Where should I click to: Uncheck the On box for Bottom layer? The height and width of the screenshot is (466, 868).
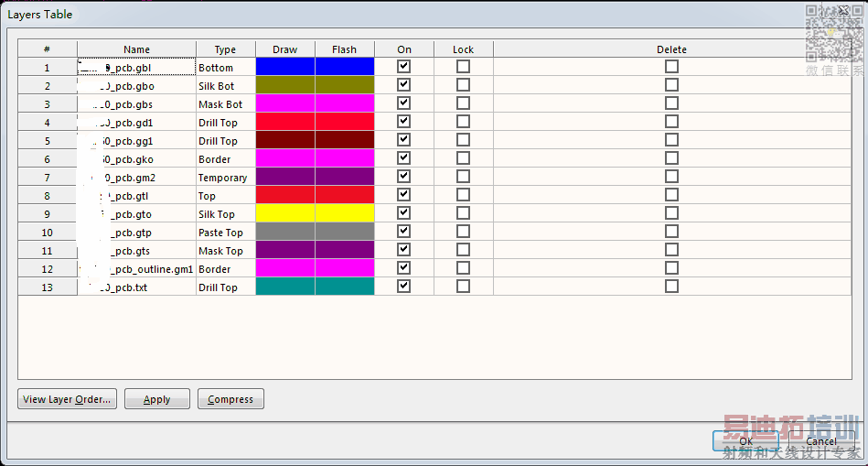click(404, 67)
